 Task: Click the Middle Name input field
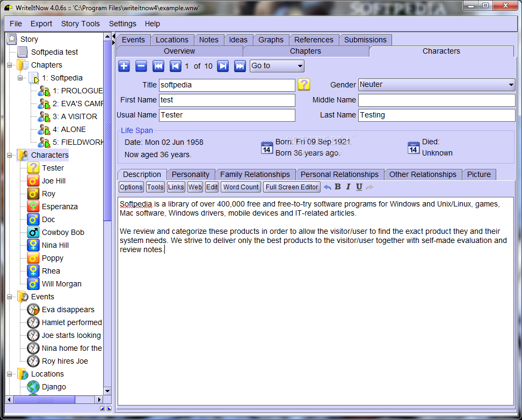point(437,100)
